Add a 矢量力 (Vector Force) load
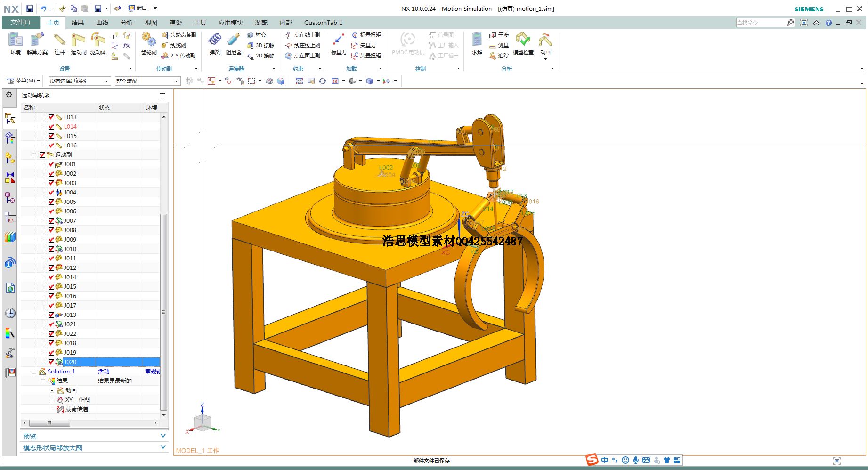 point(364,45)
